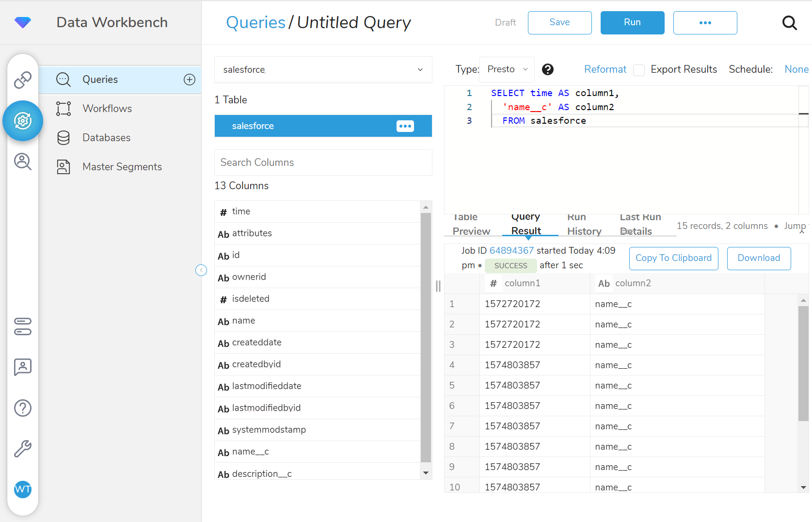The width and height of the screenshot is (812, 522).
Task: Click the add new query plus icon
Action: click(x=190, y=80)
